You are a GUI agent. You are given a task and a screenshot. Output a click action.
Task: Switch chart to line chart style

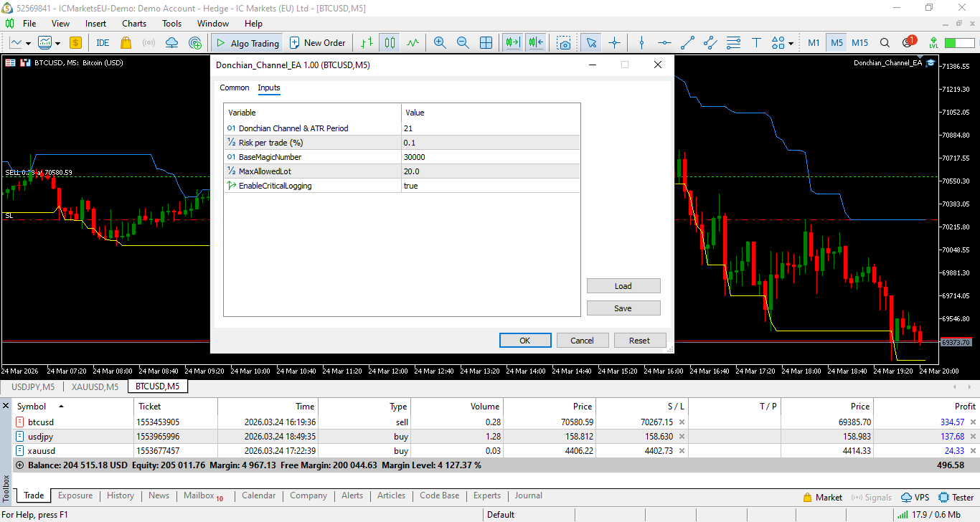pyautogui.click(x=413, y=43)
